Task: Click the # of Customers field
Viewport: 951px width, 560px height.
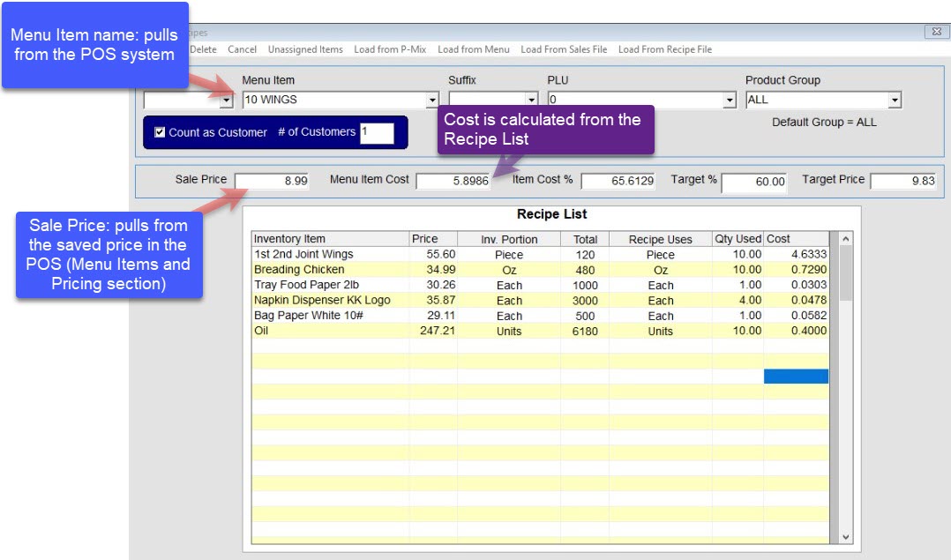Action: [x=377, y=133]
